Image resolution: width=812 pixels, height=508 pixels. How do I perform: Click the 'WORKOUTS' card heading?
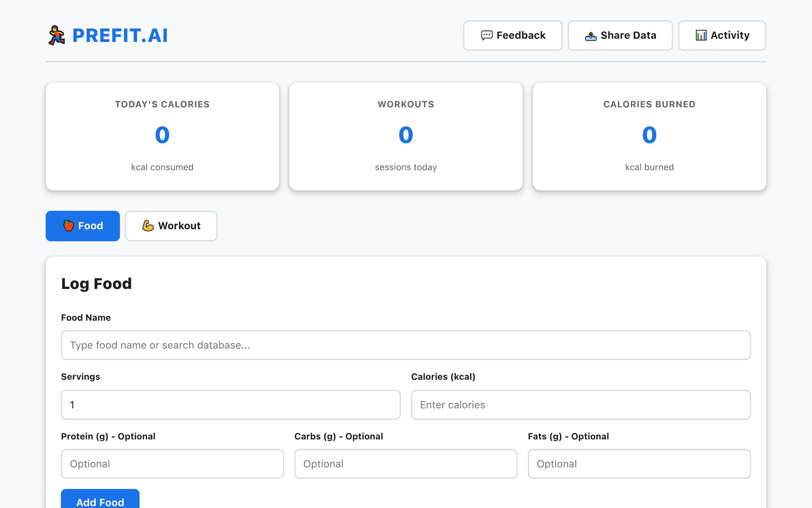[406, 104]
